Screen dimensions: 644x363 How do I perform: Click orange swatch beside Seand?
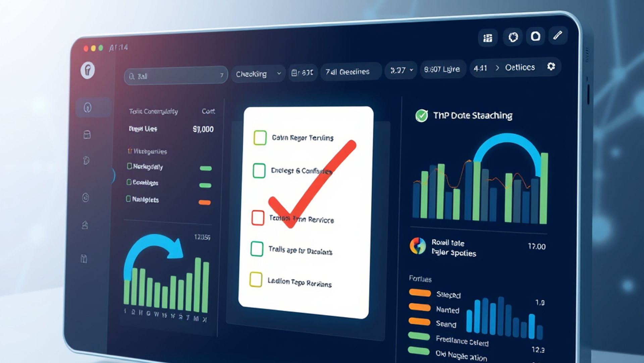tap(419, 321)
